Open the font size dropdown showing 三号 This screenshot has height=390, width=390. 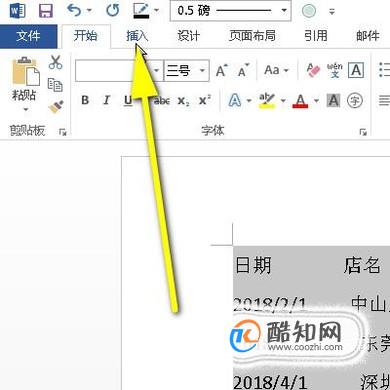(187, 70)
